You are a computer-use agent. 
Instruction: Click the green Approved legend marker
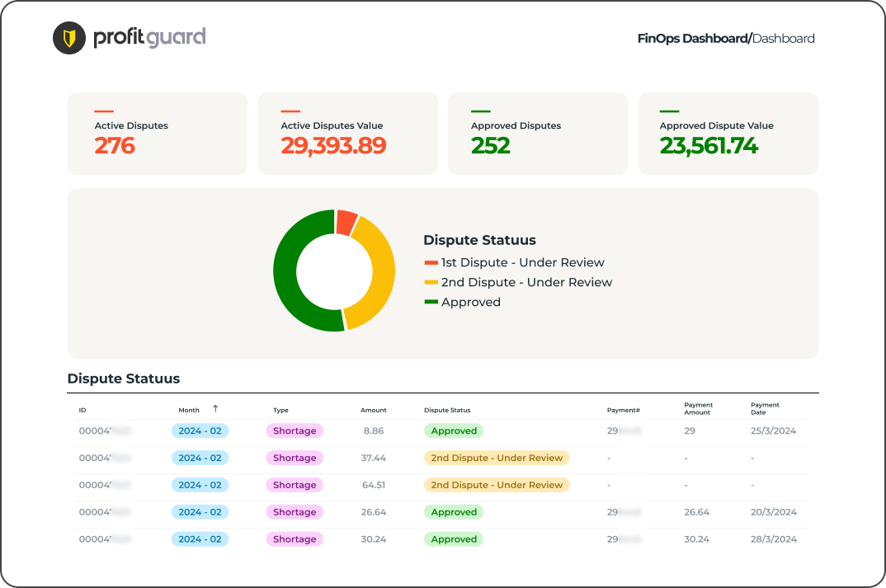(x=431, y=303)
